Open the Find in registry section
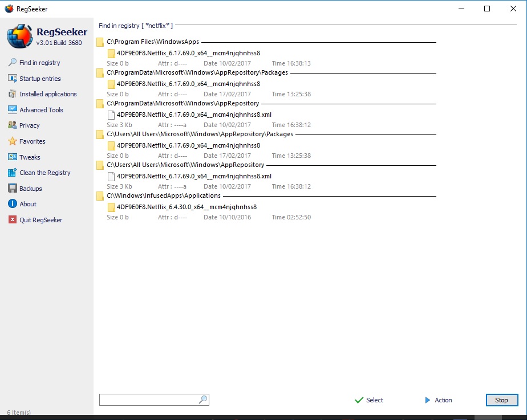 point(40,63)
